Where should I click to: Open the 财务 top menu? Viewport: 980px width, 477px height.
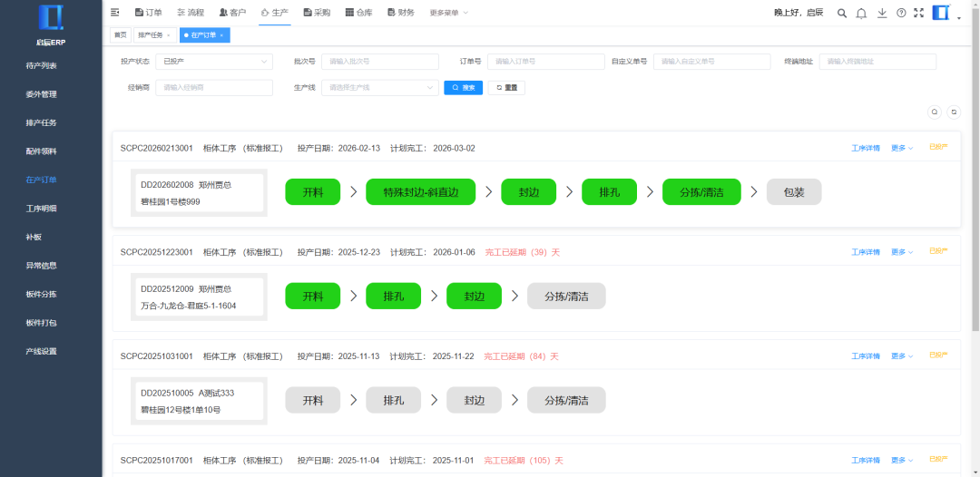tap(401, 12)
